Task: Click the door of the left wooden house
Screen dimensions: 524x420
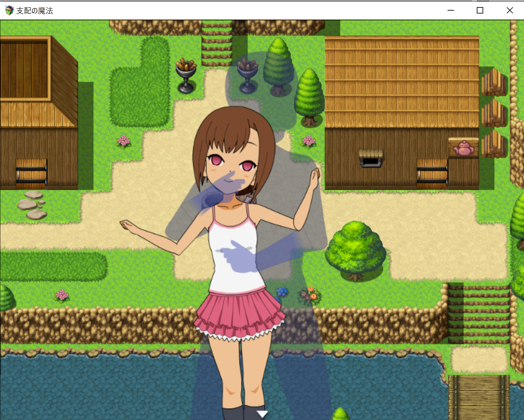Action: coord(31,173)
